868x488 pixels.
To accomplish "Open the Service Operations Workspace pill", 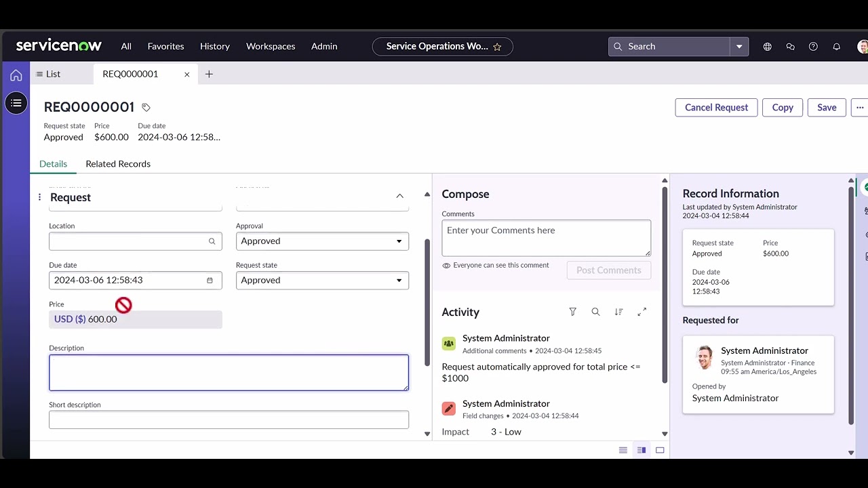I will click(x=443, y=47).
